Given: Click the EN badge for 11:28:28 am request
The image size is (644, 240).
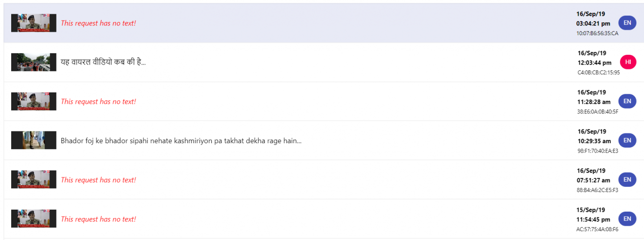Looking at the screenshot, I should (627, 101).
